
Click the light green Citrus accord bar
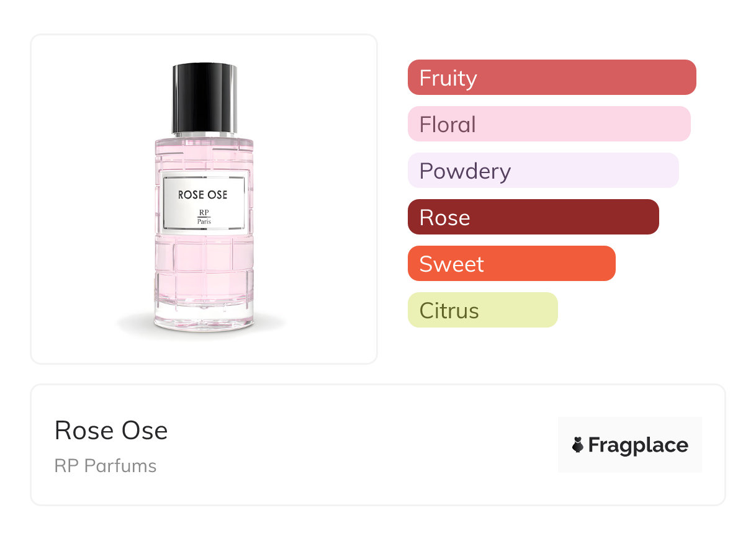[482, 310]
